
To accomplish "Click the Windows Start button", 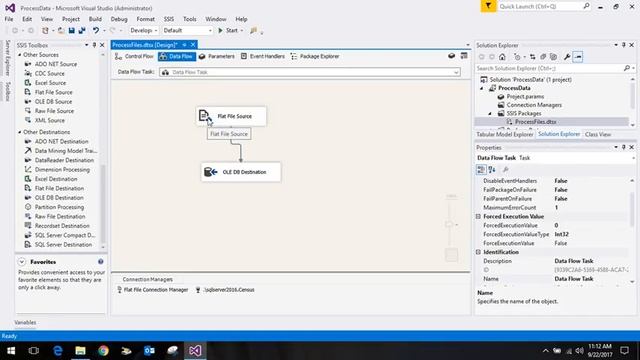I will (x=11, y=351).
